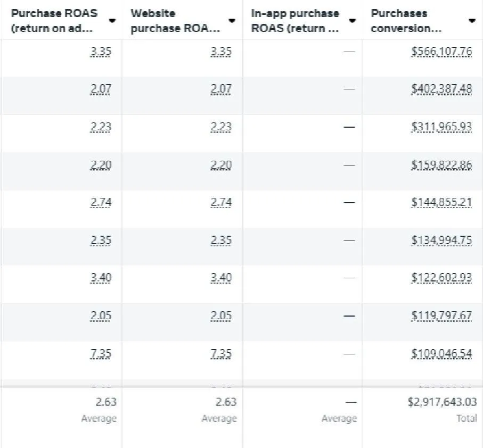This screenshot has width=483, height=448.
Task: Click the $402,387.48 conversion value
Action: (441, 89)
